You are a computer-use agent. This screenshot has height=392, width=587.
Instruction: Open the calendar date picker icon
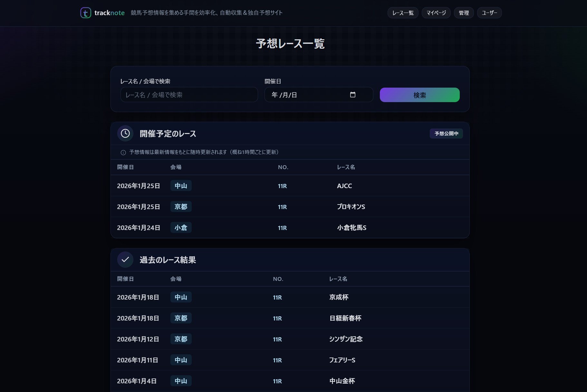coord(352,95)
